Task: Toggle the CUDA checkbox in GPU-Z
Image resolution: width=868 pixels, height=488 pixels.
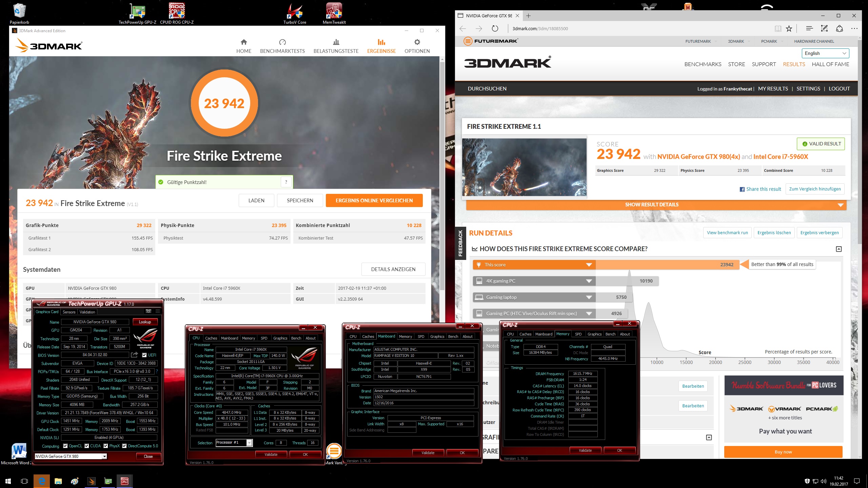Action: (x=87, y=446)
